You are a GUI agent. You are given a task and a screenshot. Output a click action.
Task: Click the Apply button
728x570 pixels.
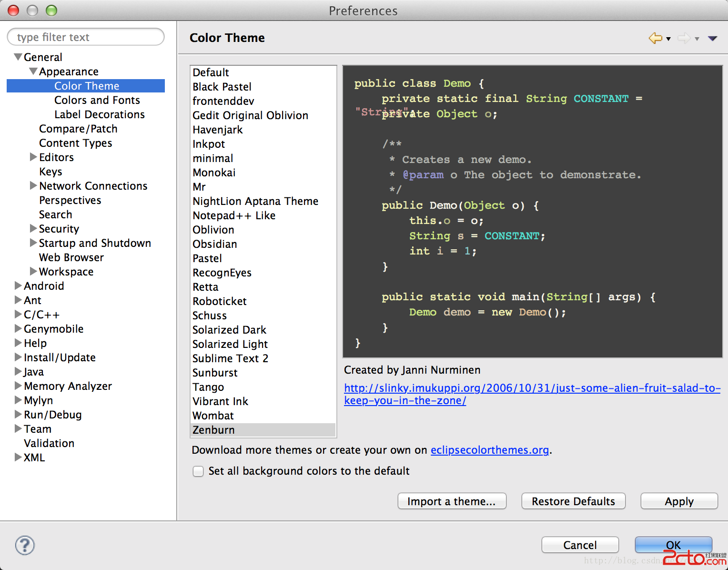pyautogui.click(x=679, y=501)
